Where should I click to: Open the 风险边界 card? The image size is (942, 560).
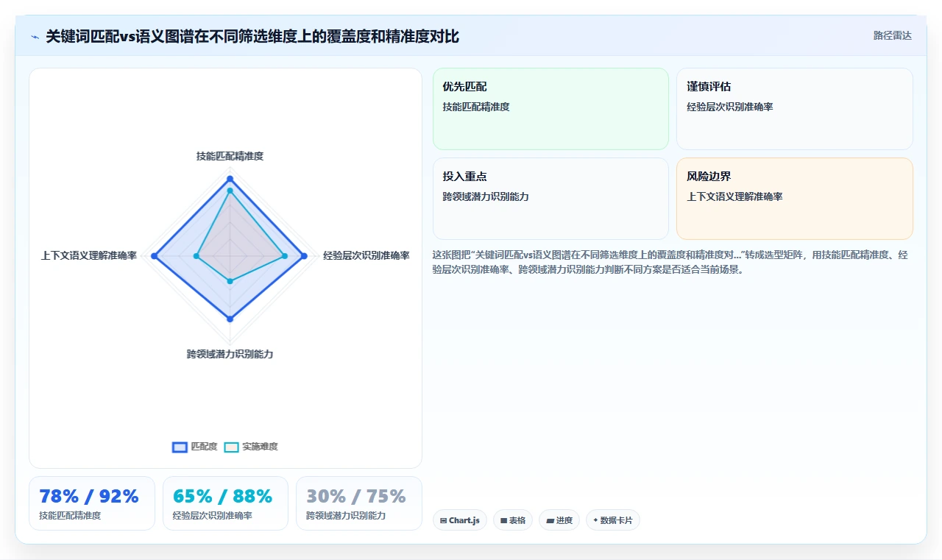pos(795,199)
